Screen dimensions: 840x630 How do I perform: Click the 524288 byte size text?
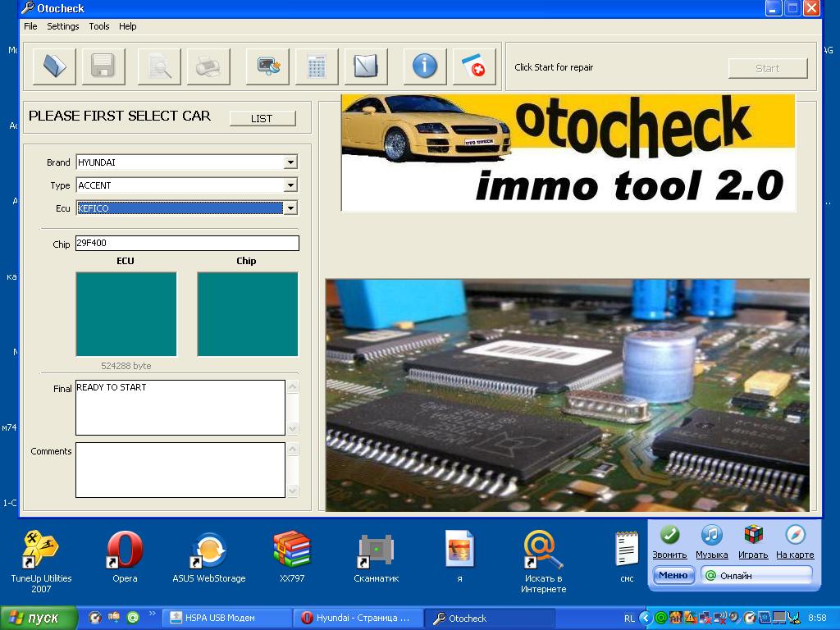coord(126,366)
